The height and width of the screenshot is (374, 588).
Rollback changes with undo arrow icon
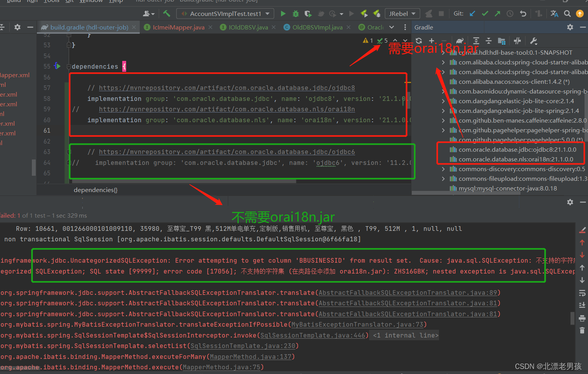(523, 14)
